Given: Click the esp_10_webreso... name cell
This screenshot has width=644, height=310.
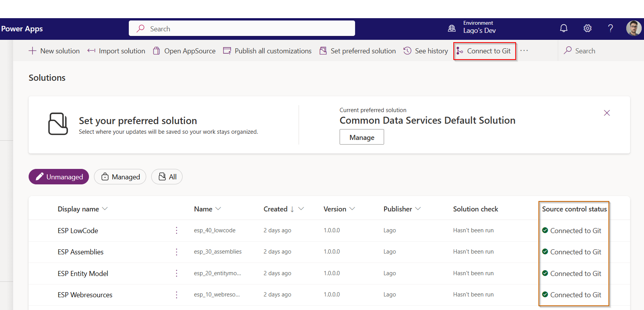Looking at the screenshot, I should click(217, 295).
